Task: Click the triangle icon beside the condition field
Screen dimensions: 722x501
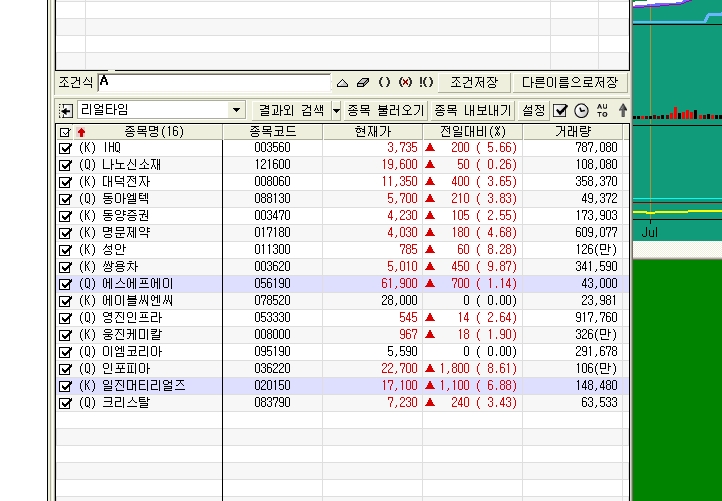Action: pos(342,83)
